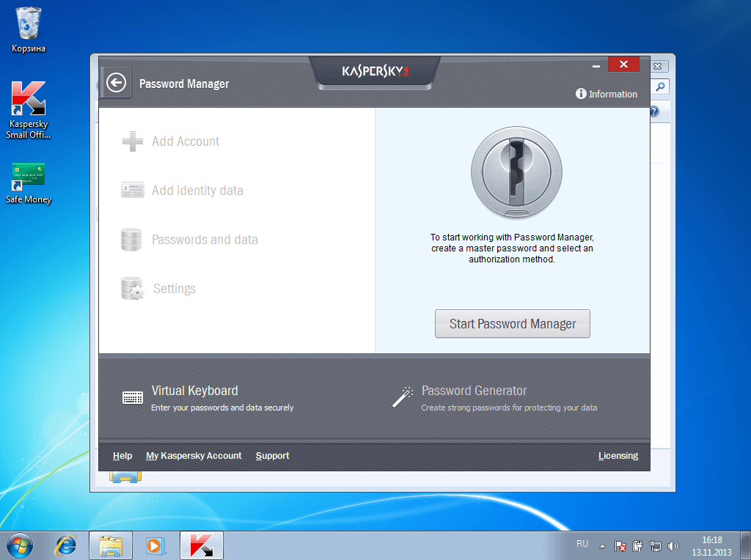This screenshot has width=751, height=560.
Task: Click the RU language indicator
Action: pyautogui.click(x=582, y=544)
